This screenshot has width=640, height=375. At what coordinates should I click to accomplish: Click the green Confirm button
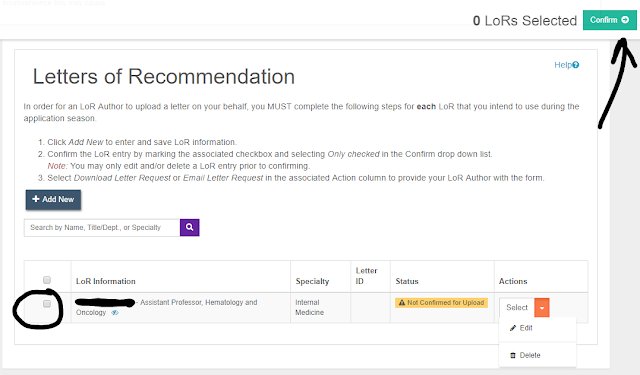[609, 20]
